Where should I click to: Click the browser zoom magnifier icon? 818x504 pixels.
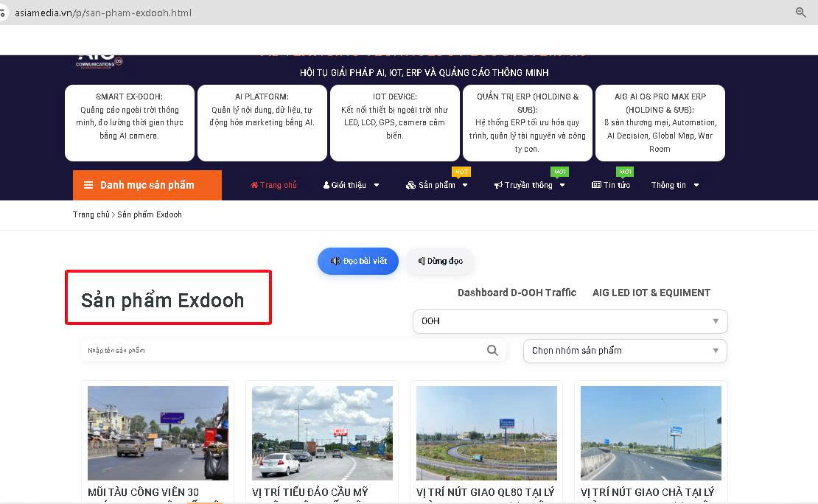(x=801, y=12)
